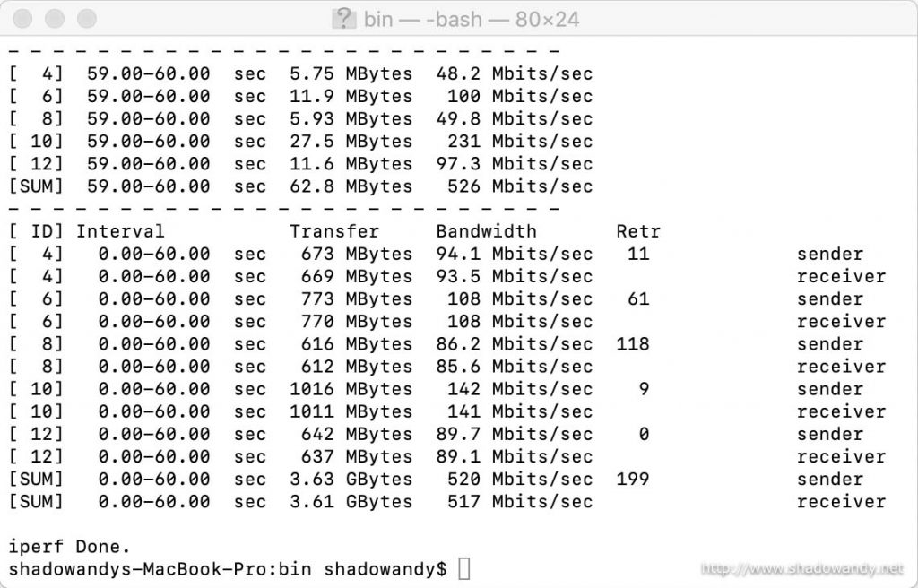Click the 'Interval' column header
The height and width of the screenshot is (588, 918).
(120, 231)
